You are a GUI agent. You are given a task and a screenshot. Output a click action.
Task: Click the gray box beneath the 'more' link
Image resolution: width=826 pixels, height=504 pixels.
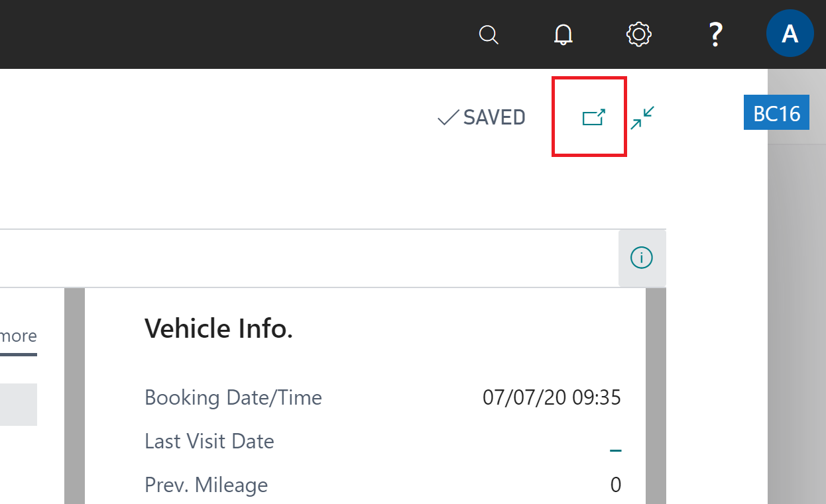tap(18, 404)
